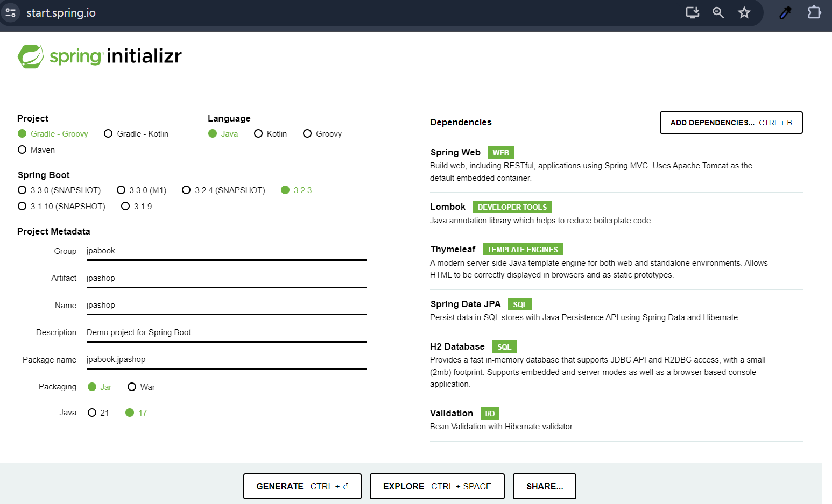Set packaging to Jar
Screen dimensions: 832x504
coord(100,387)
